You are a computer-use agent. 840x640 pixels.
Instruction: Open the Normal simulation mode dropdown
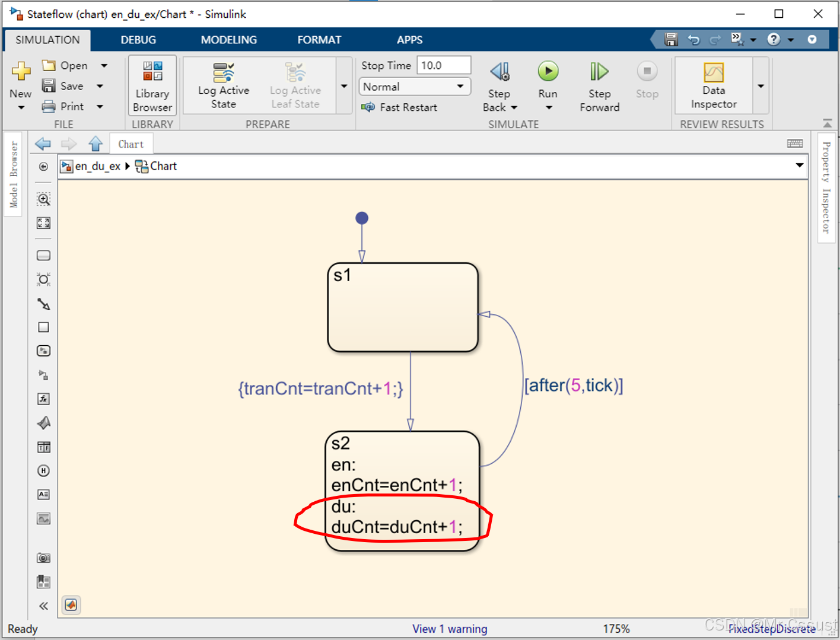click(414, 87)
